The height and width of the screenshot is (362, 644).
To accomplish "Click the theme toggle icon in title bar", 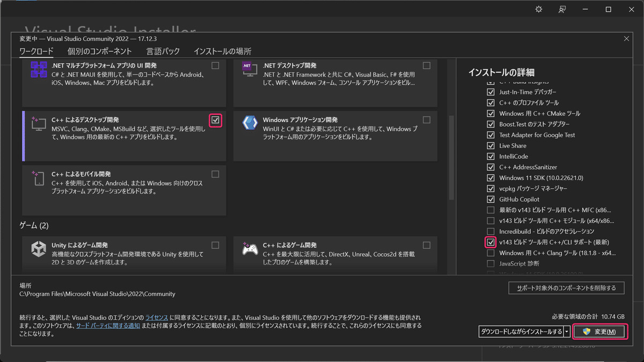I will 539,10.
